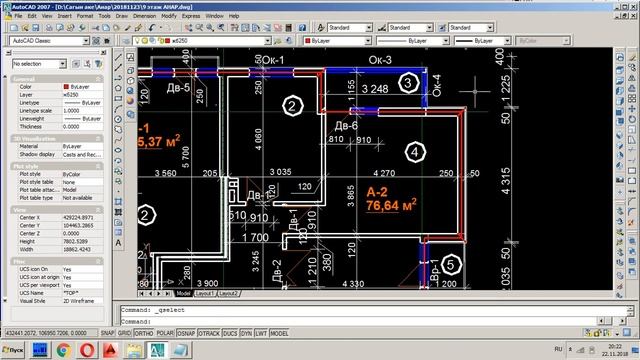Activate the Pan Realtime tool
640x360 pixels.
(x=188, y=28)
